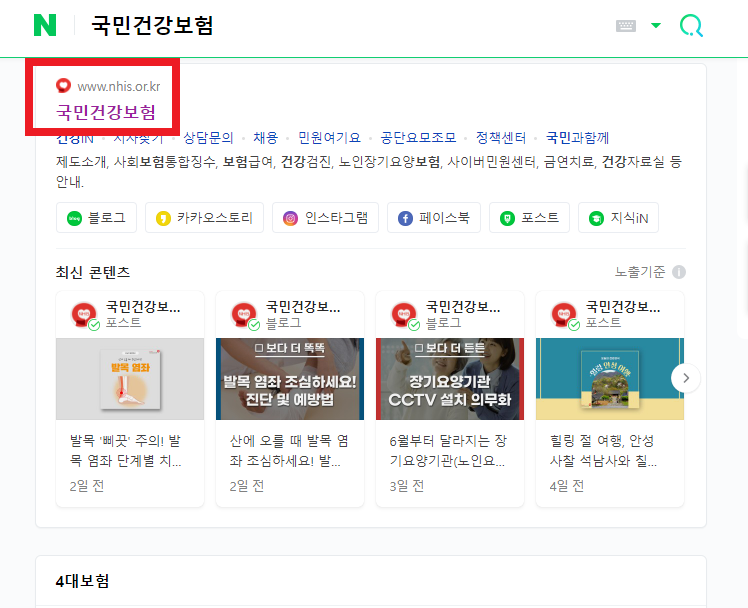Open the 민원여기요 sub-link
748x608 pixels.
(x=329, y=138)
